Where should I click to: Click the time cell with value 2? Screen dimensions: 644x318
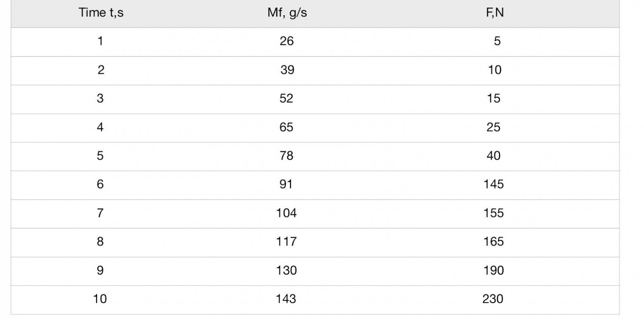101,70
